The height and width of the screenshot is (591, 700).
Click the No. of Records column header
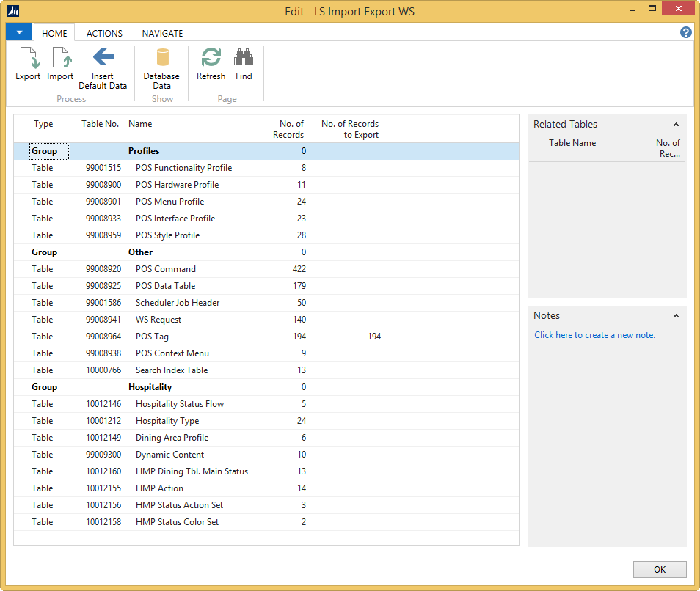click(x=291, y=129)
